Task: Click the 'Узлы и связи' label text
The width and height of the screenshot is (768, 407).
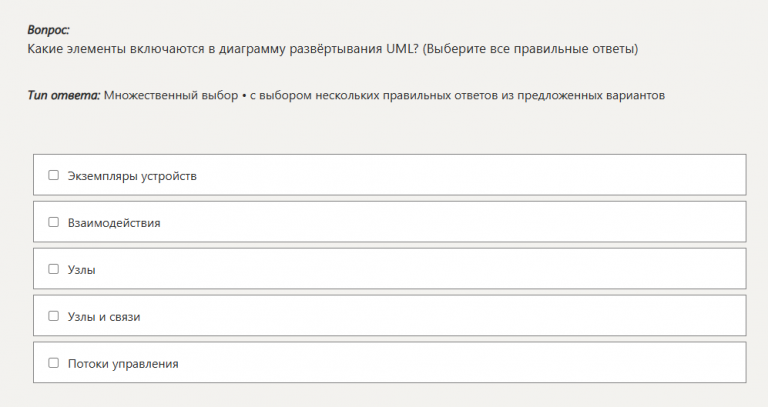Action: [x=104, y=317]
